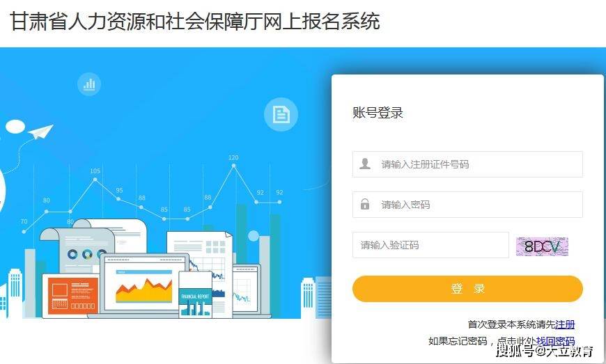
Task: Click the laptop screen with orange area chart
Action: (x=145, y=283)
